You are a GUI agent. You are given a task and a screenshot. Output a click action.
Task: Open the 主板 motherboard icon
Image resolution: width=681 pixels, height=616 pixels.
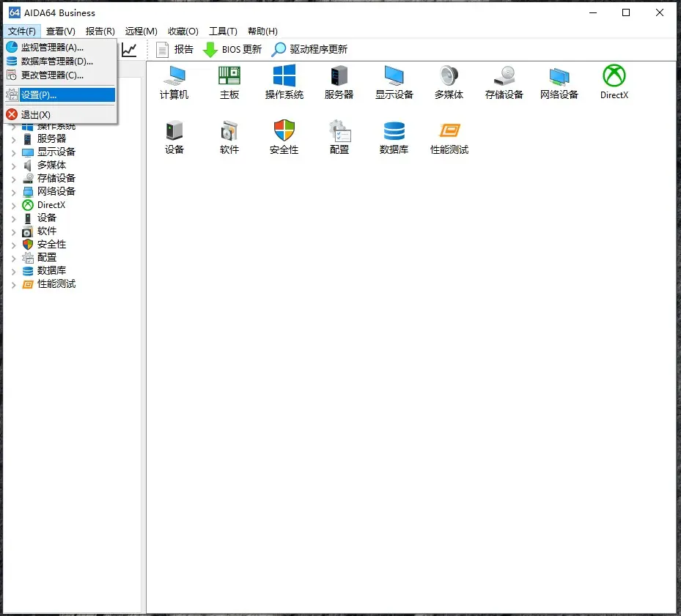pyautogui.click(x=229, y=83)
